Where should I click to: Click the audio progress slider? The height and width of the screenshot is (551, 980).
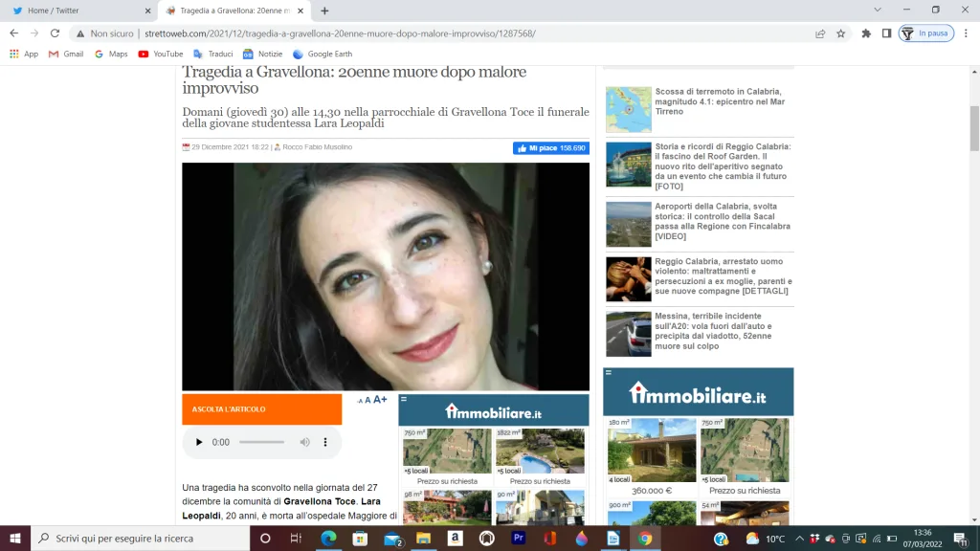[262, 442]
